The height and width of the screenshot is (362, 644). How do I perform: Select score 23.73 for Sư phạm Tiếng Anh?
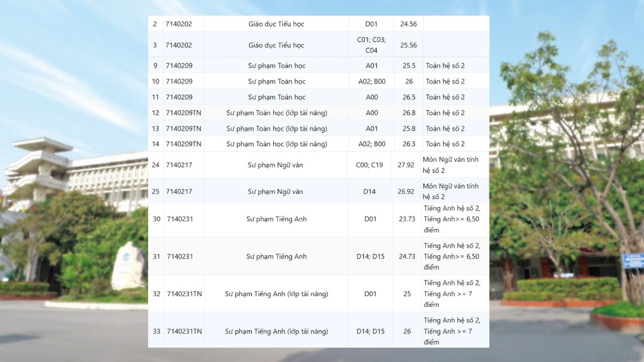407,219
